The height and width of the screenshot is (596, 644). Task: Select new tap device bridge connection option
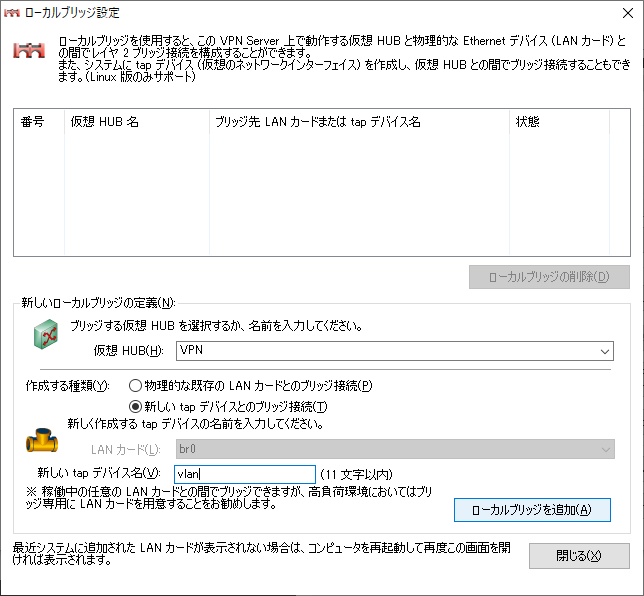click(x=228, y=407)
